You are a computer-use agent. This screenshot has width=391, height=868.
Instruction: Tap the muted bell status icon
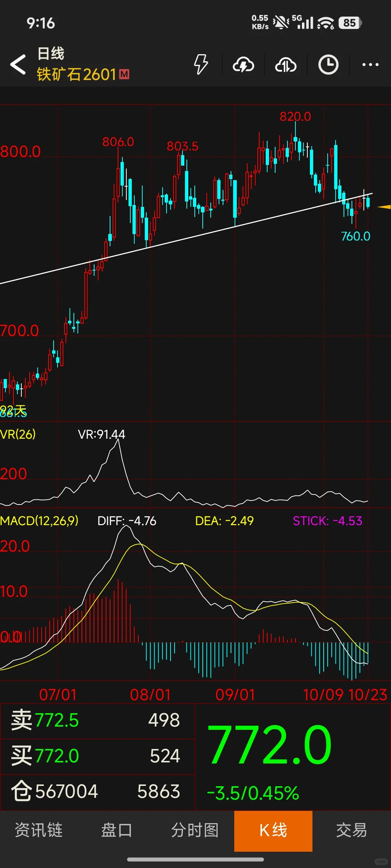281,23
